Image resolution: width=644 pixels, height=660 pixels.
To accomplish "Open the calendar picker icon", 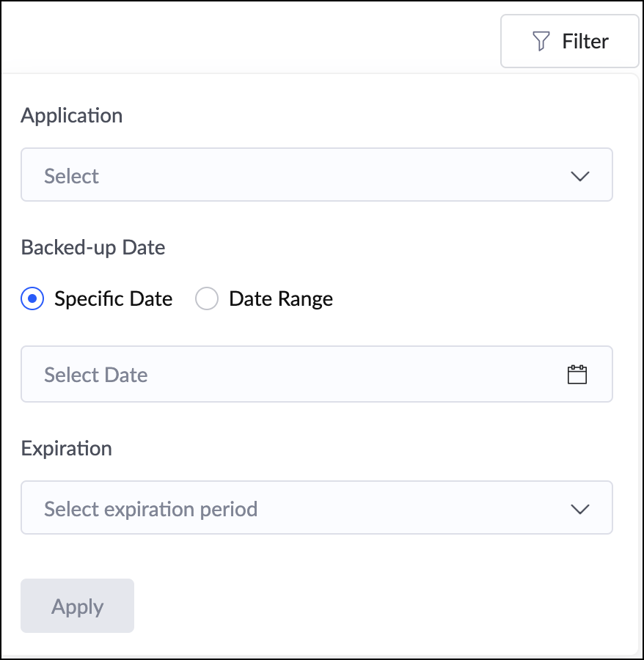I will coord(577,375).
